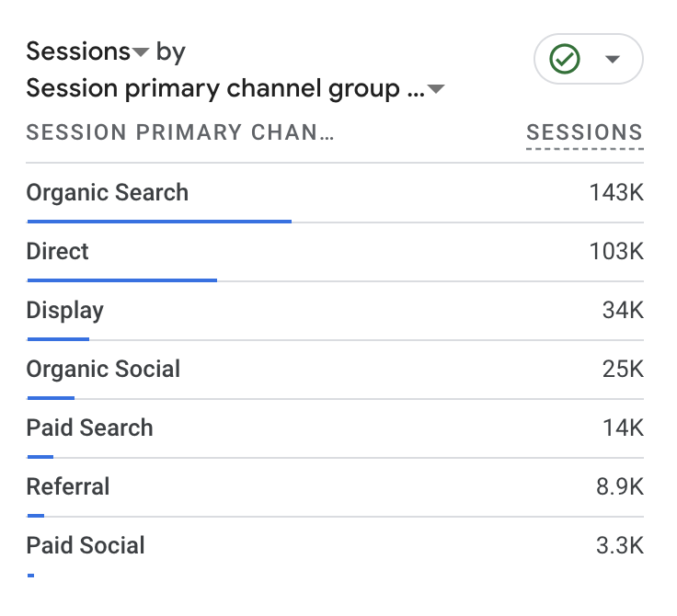The image size is (677, 616).
Task: Click the 143K sessions value
Action: (616, 193)
